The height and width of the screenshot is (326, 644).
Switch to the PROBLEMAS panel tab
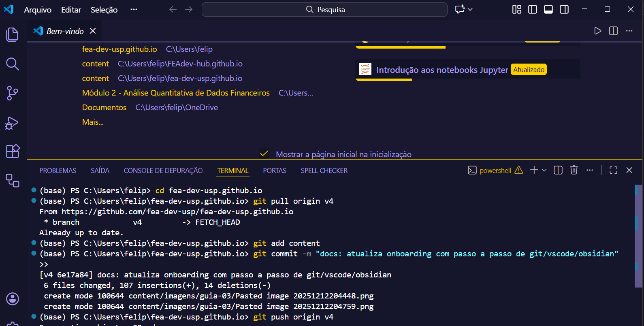point(58,170)
